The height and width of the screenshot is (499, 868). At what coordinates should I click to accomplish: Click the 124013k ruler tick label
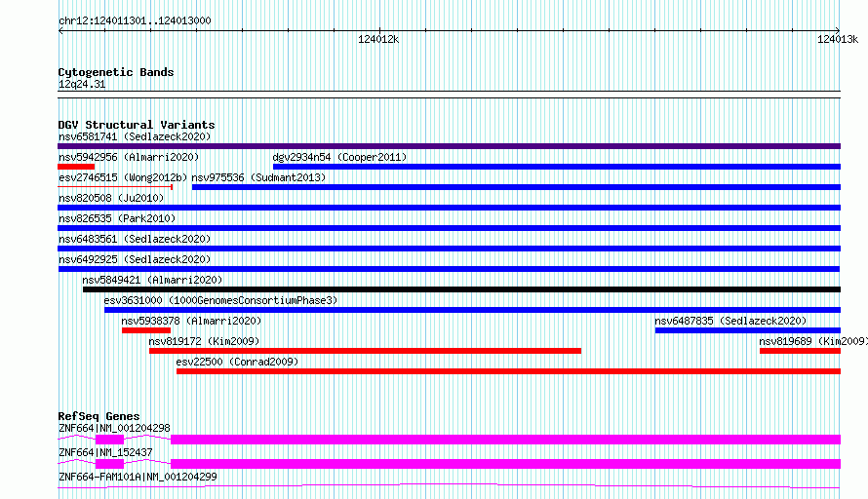click(x=838, y=39)
